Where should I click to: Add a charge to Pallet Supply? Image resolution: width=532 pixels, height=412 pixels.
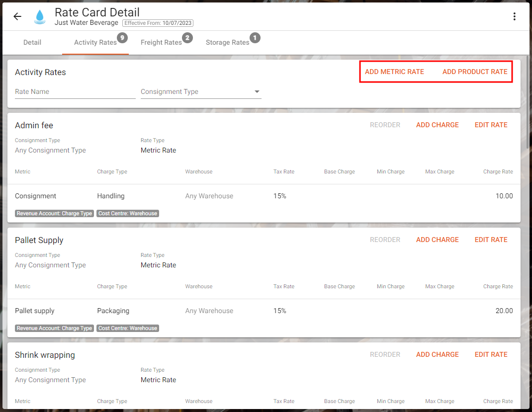click(438, 240)
